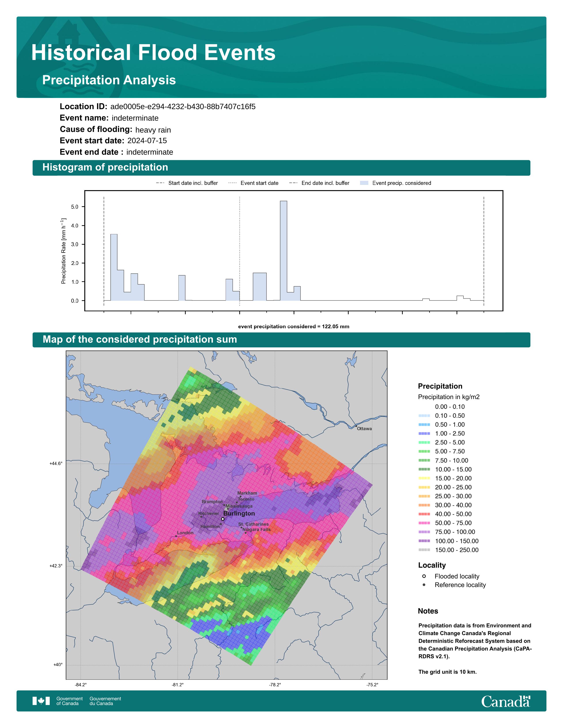
Task: Click the Government of Canada flag logo
Action: coord(41,701)
